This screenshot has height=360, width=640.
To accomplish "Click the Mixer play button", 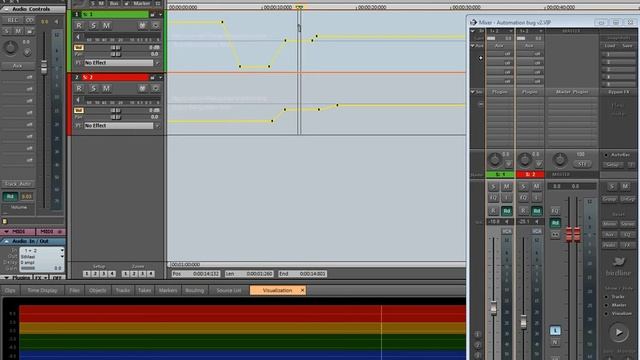I will [x=619, y=332].
